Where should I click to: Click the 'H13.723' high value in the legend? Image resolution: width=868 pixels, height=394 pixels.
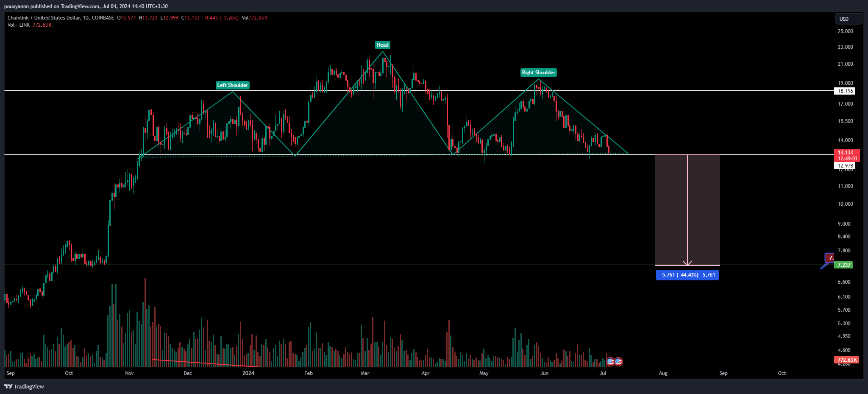click(x=148, y=18)
